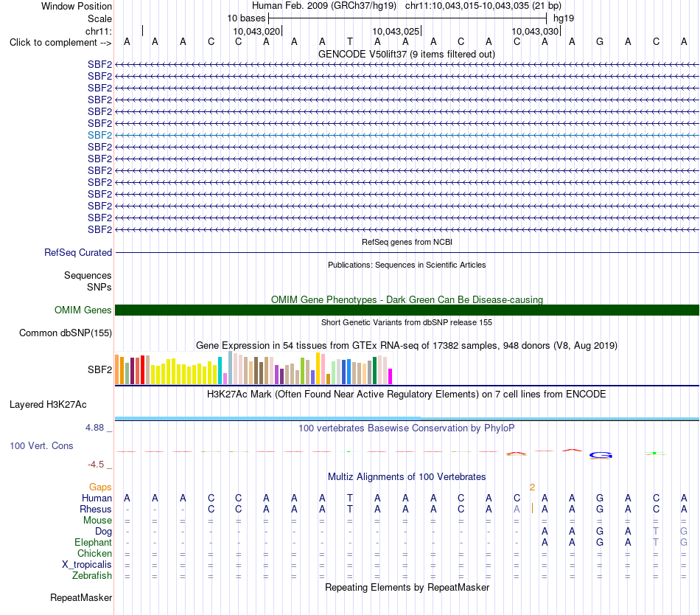This screenshot has height=615, width=700.
Task: Select the Dog alignment row label
Action: click(x=103, y=532)
